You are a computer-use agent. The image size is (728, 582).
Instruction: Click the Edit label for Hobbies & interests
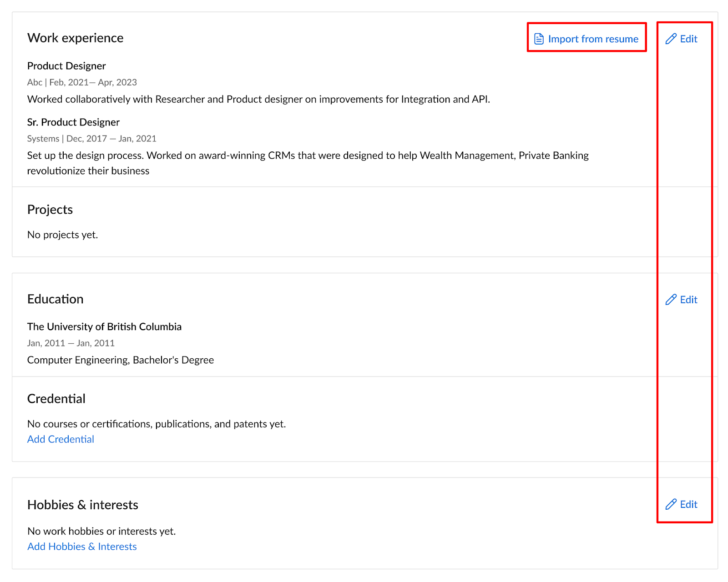[x=688, y=504]
